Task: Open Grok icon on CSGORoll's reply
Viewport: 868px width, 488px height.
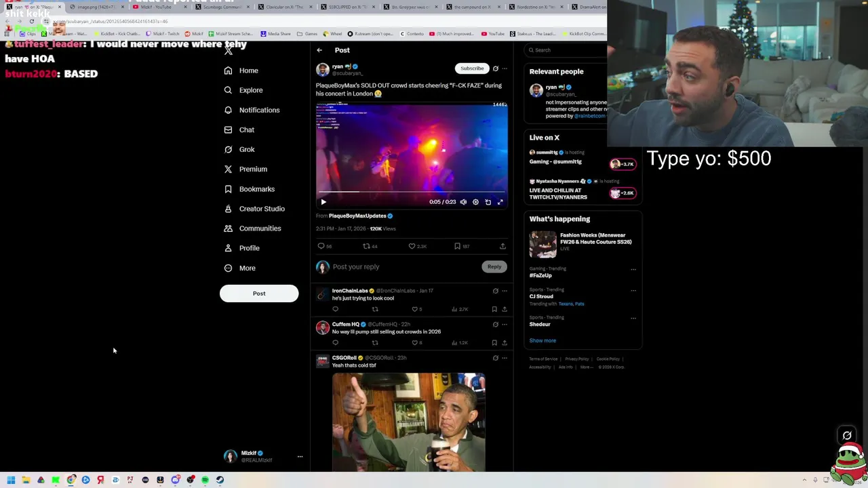Action: [496, 359]
